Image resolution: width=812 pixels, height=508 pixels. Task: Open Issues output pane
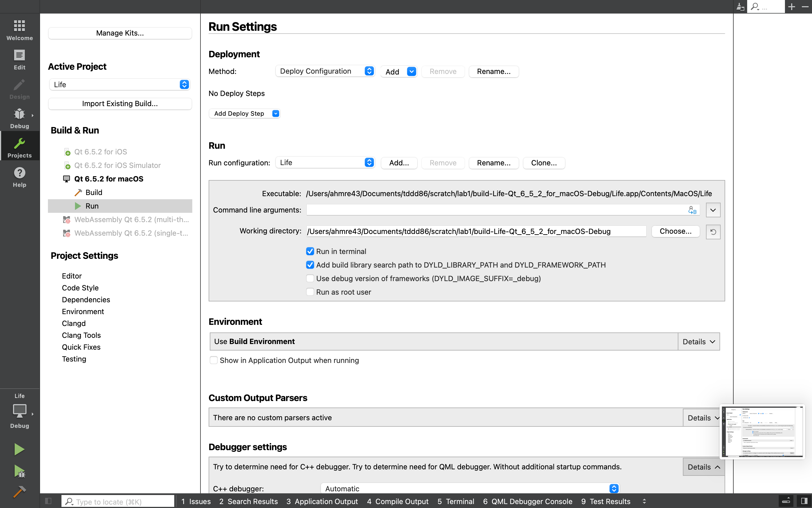[196, 501]
